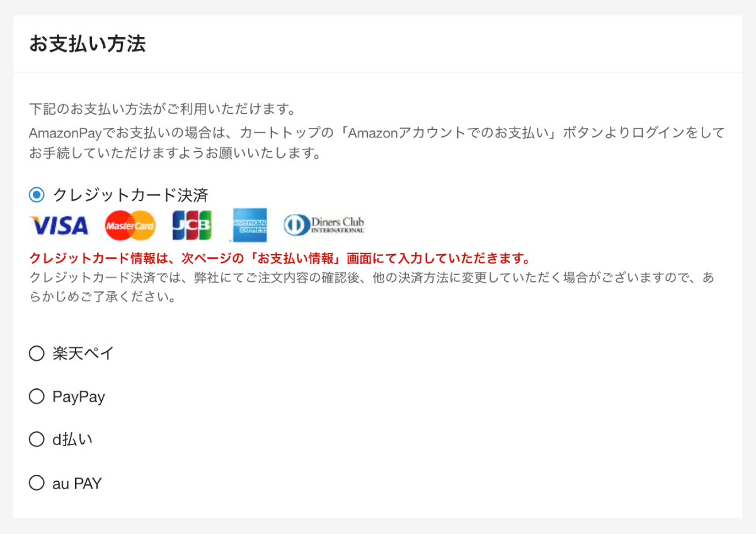756x534 pixels.
Task: Click the American Express logo
Action: pyautogui.click(x=249, y=225)
